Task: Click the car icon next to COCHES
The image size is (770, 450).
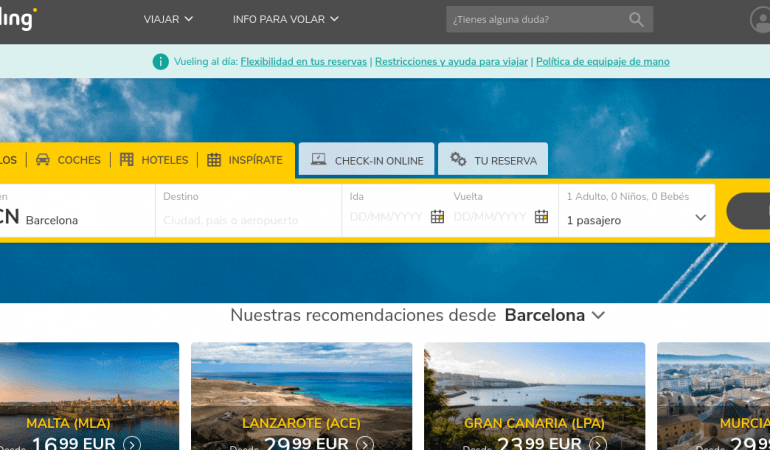Action: pos(43,160)
